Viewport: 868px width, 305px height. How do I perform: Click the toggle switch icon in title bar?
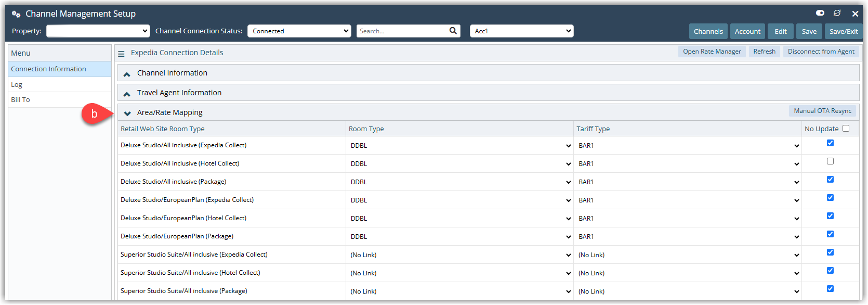click(x=820, y=13)
